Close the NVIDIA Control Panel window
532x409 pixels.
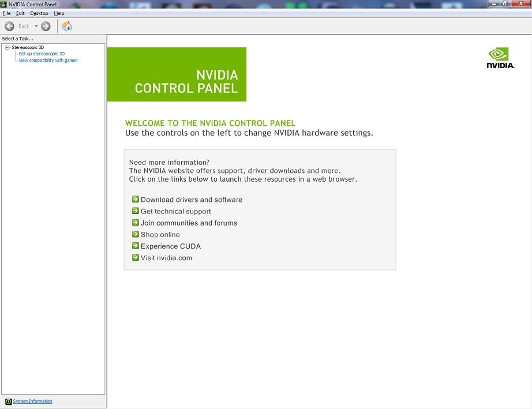tap(520, 3)
